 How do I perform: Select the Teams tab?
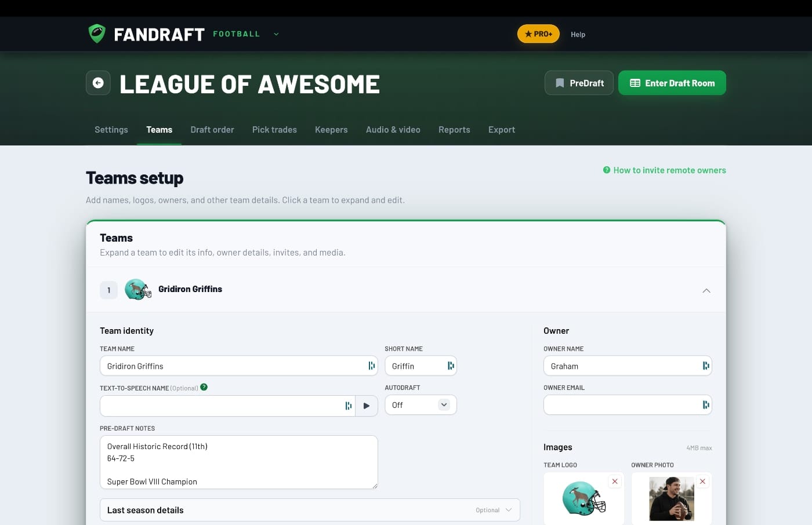pos(159,130)
